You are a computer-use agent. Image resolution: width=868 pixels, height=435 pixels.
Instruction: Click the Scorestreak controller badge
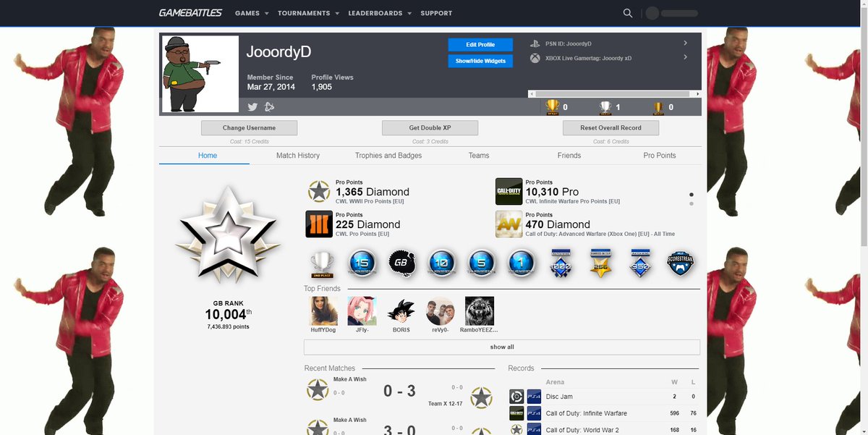680,263
